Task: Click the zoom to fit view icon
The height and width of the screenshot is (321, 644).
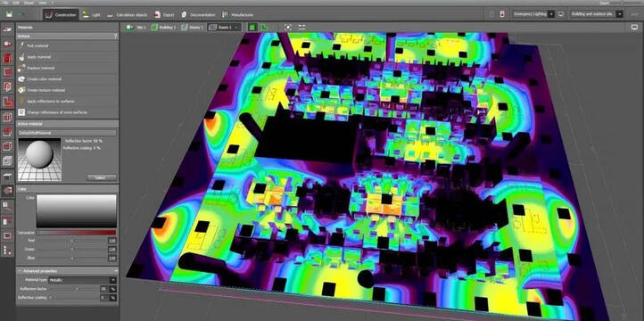Action: click(x=288, y=27)
